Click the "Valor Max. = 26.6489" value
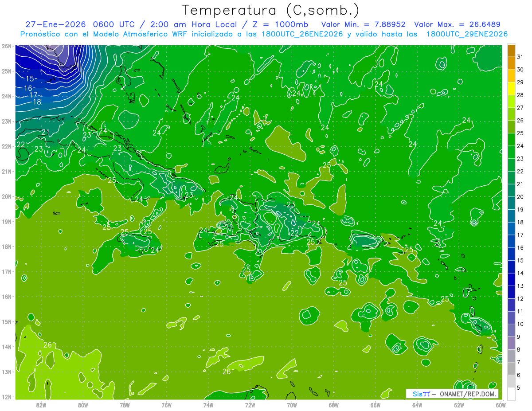The image size is (532, 411). click(458, 24)
